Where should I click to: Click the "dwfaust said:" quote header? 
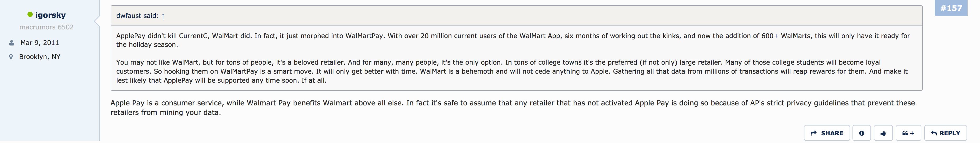[x=137, y=16]
